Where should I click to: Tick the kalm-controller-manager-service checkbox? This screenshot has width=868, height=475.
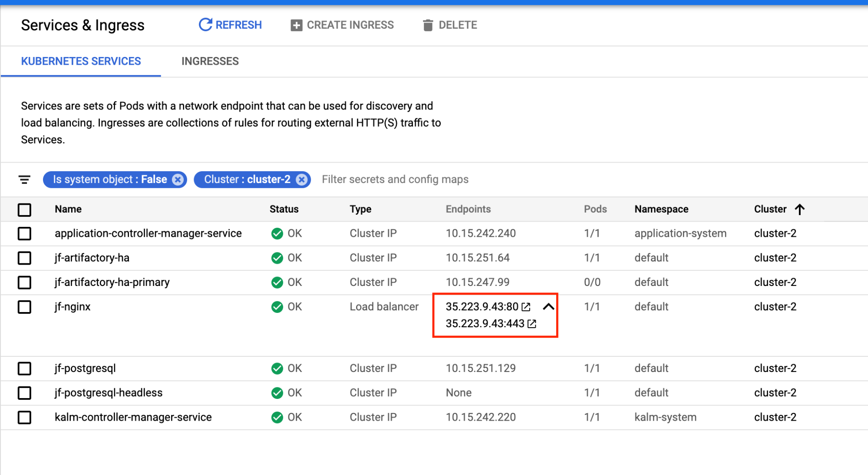[x=24, y=418]
